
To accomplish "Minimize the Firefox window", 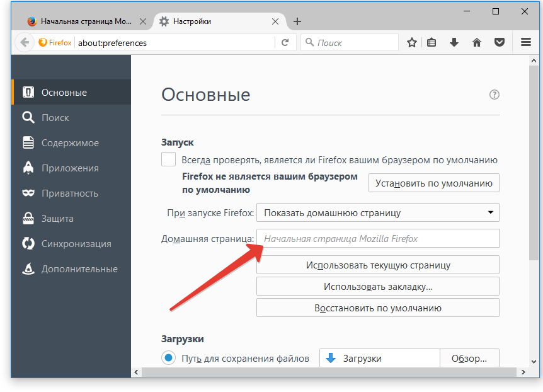I will tap(467, 11).
